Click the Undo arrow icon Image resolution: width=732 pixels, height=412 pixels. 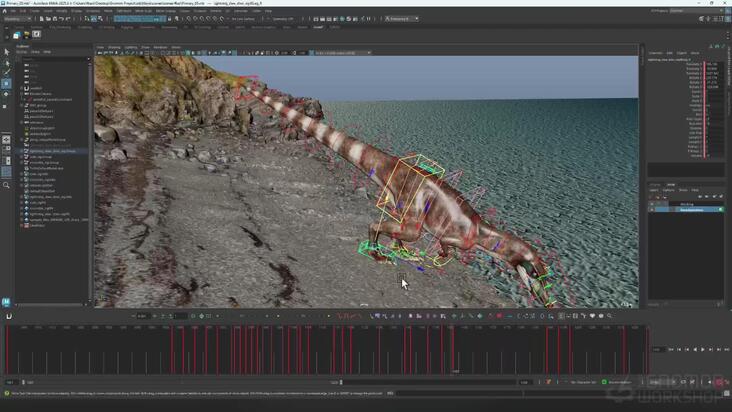[61, 19]
